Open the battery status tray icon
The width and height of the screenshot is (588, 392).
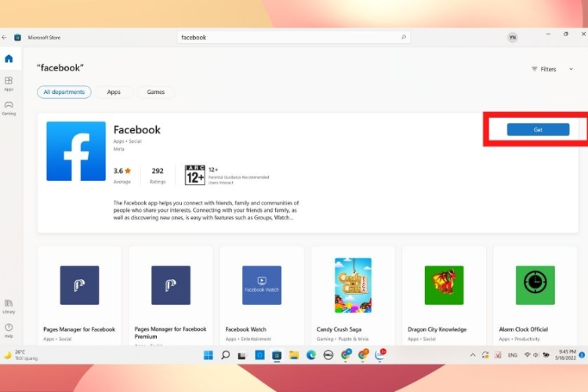[x=546, y=355]
